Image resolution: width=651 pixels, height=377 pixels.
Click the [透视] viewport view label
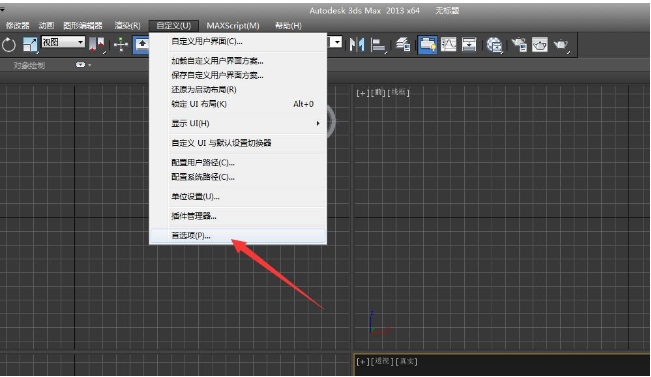[382, 361]
